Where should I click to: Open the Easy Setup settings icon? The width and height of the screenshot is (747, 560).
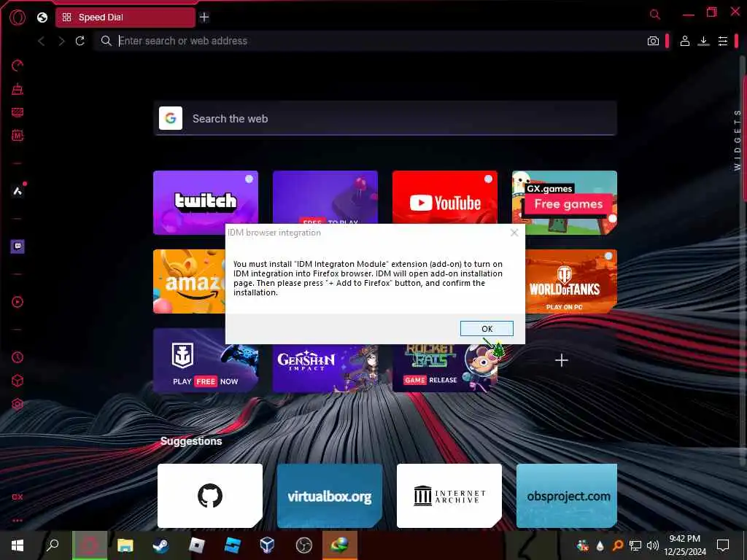723,41
